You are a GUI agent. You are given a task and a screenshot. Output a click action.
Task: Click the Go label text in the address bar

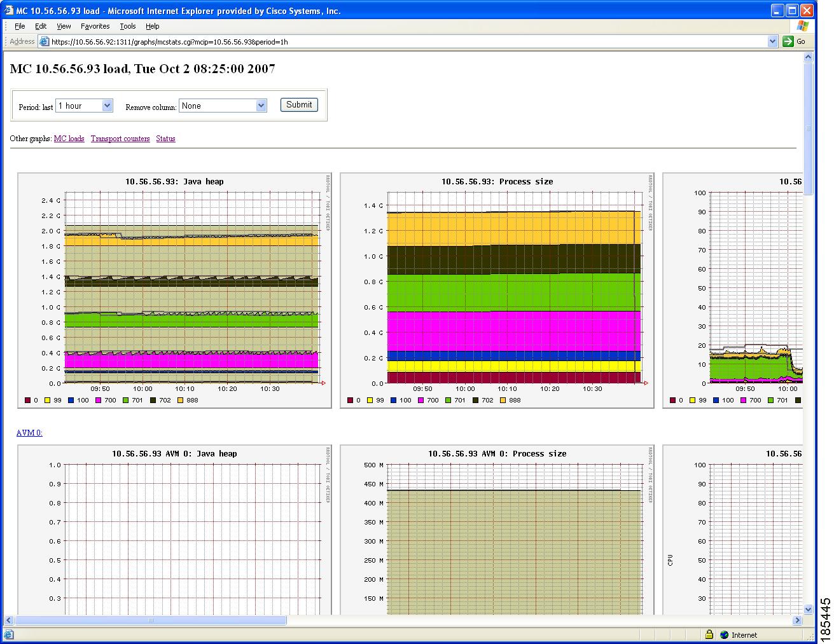801,41
